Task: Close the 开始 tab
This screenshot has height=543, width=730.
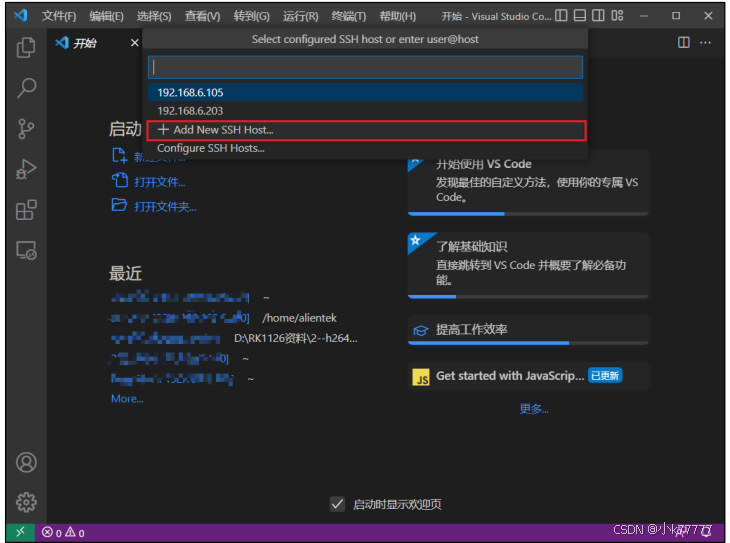Action: coord(135,43)
